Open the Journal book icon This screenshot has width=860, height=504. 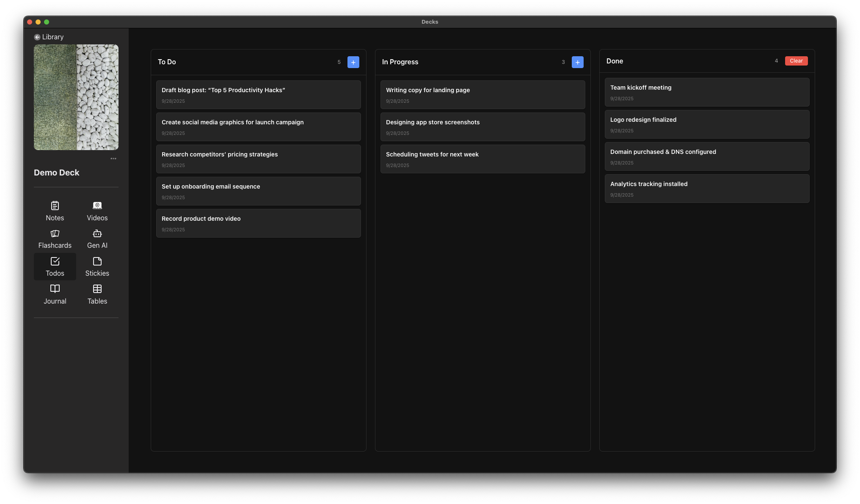coord(55,289)
